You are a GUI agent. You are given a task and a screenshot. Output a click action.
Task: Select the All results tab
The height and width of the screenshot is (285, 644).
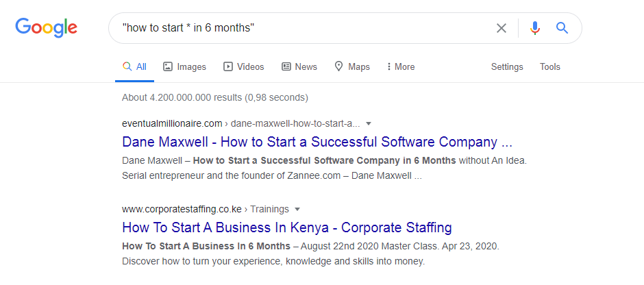[135, 66]
